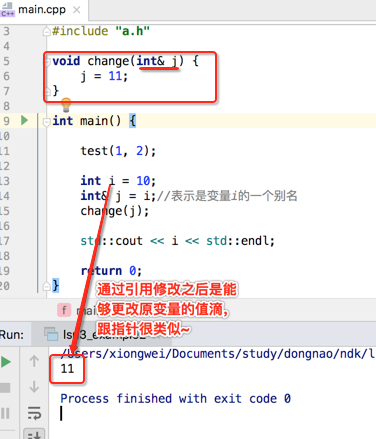Close the main.cpp tab

(77, 10)
